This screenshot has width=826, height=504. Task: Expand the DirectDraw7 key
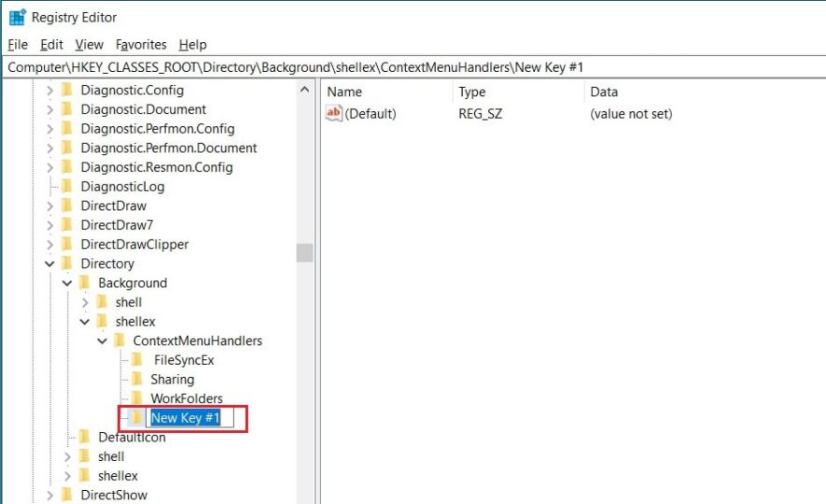coord(49,226)
